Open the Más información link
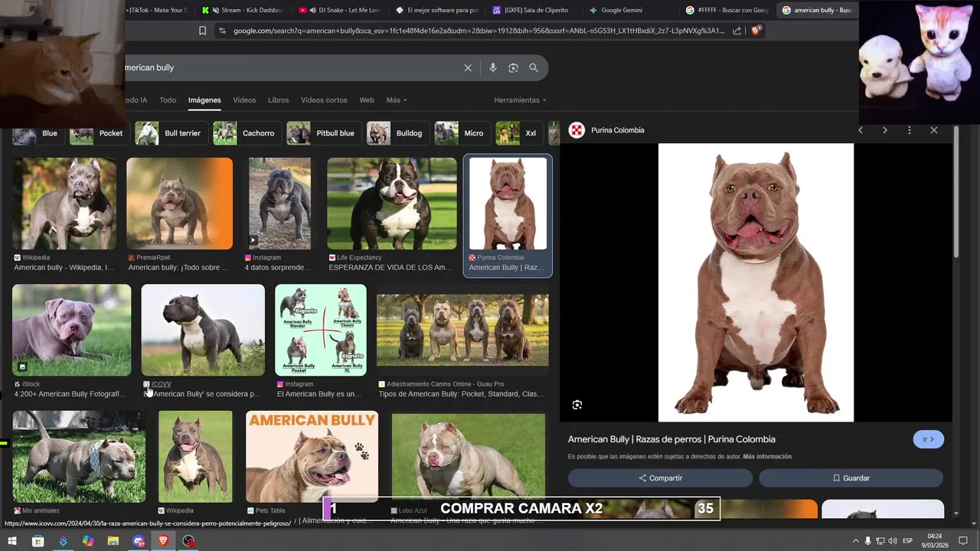The height and width of the screenshot is (551, 980). click(767, 457)
